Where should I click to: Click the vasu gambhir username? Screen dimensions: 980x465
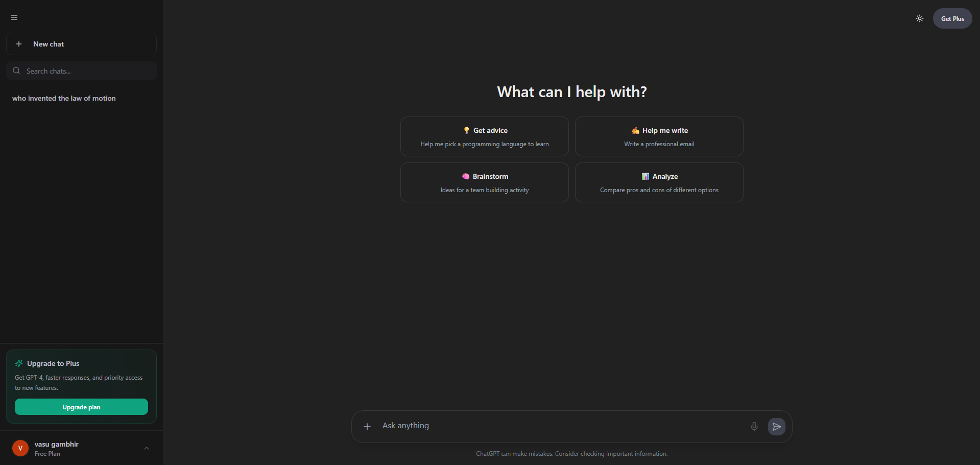coord(57,444)
